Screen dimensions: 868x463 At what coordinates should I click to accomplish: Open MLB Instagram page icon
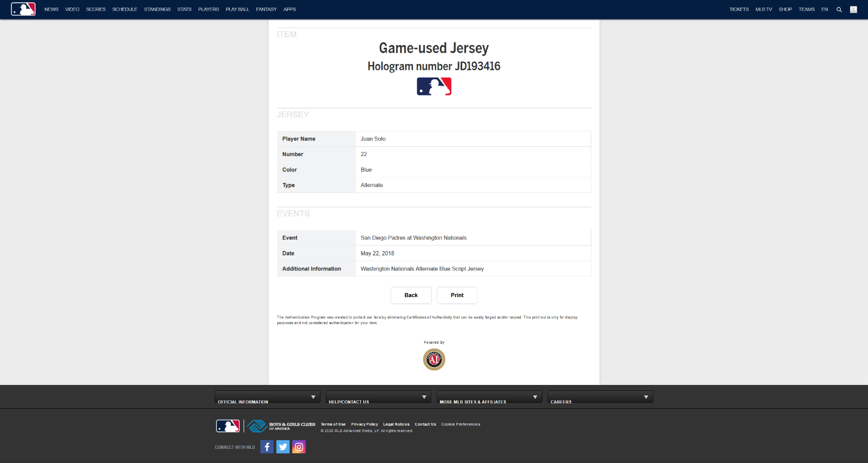coord(299,447)
